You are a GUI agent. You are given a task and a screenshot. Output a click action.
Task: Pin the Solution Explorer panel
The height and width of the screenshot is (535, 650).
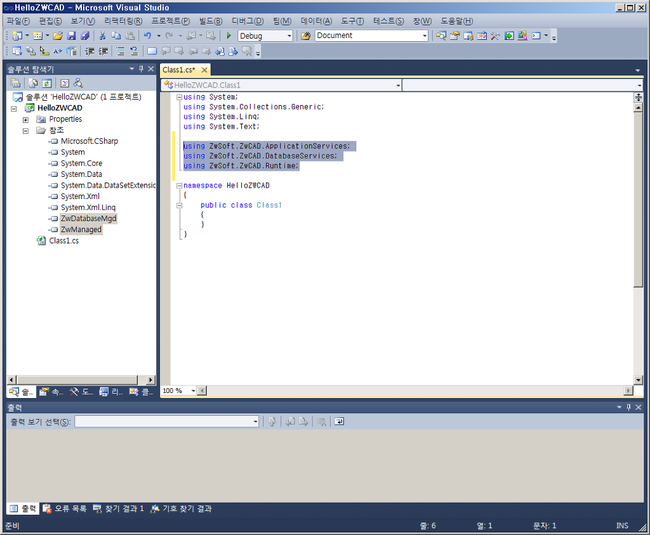point(141,69)
